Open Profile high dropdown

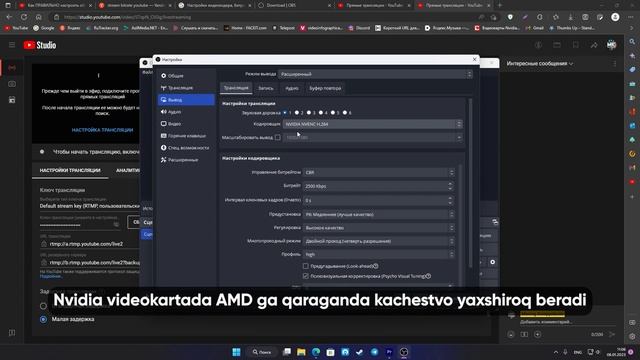pyautogui.click(x=379, y=254)
